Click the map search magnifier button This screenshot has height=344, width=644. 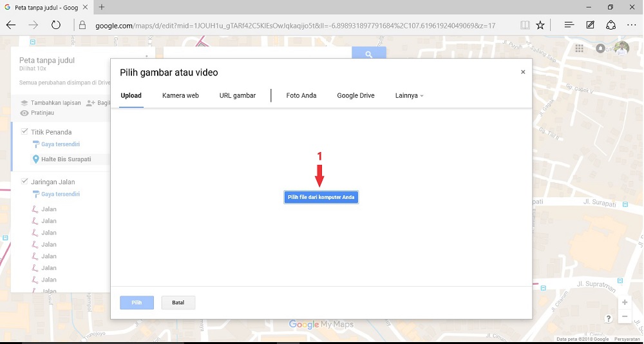368,53
